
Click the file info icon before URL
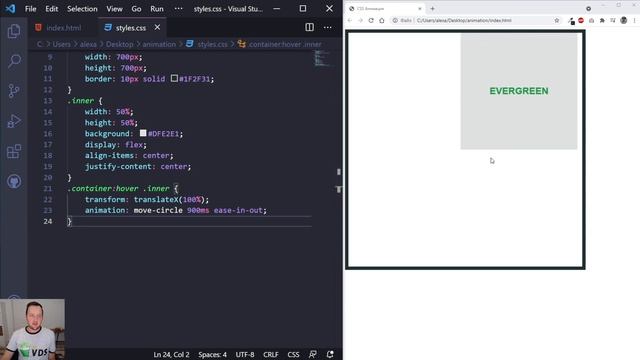(x=395, y=20)
